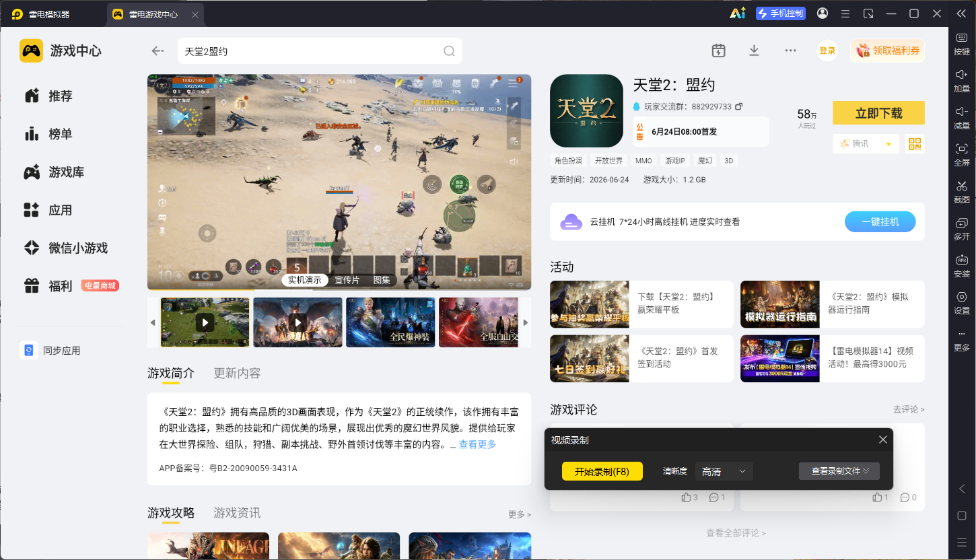
Task: Copy the player group number 882929733
Action: 738,106
